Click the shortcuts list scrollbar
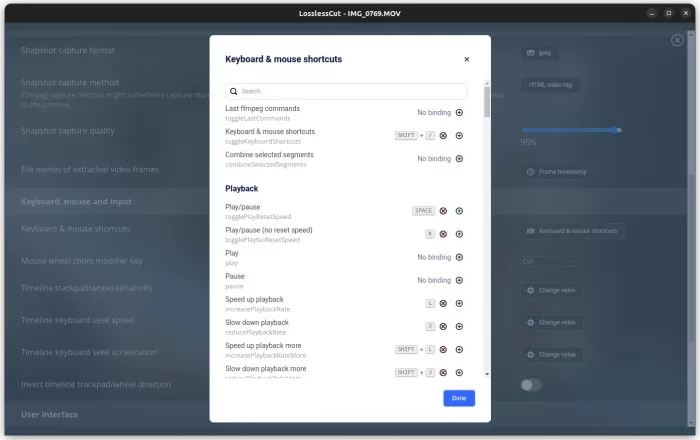The width and height of the screenshot is (700, 440). pos(487,102)
